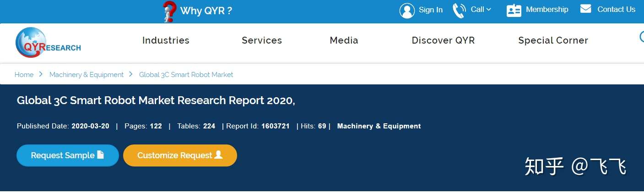Open the Discover QYR menu
644x194 pixels.
pos(443,40)
